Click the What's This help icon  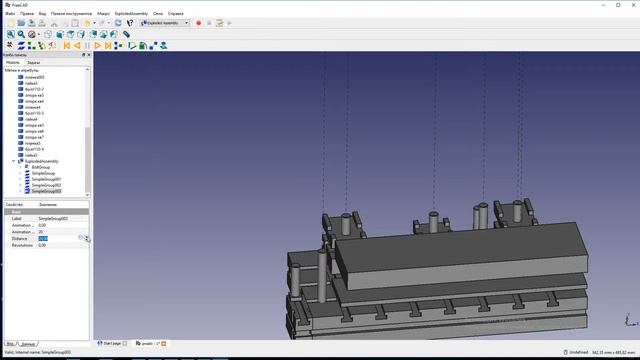(x=130, y=23)
